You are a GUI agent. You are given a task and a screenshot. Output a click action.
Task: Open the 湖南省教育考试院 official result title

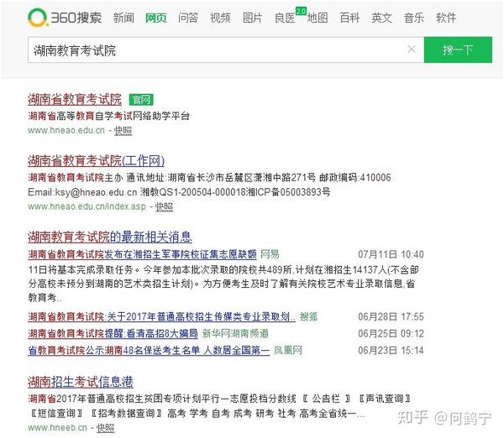coord(75,99)
